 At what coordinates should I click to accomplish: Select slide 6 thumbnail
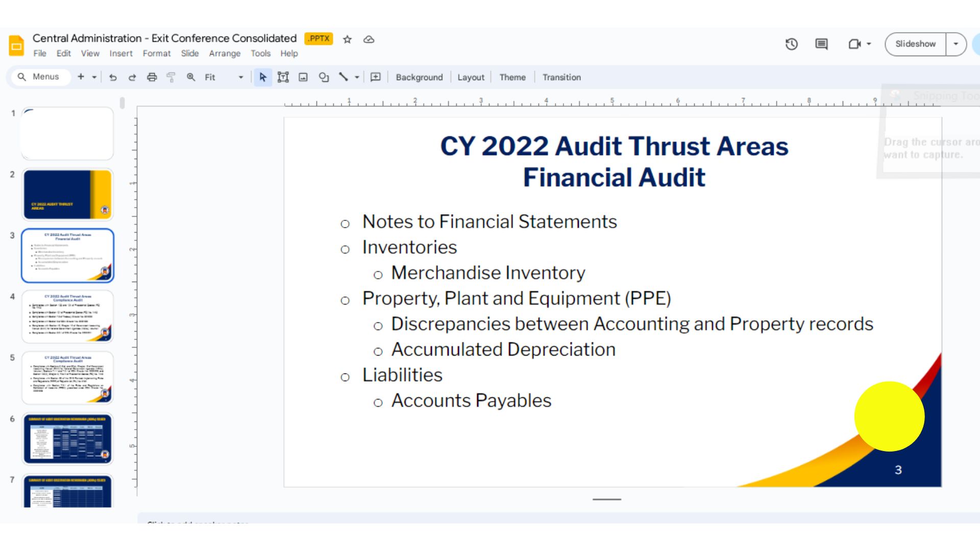pyautogui.click(x=67, y=439)
